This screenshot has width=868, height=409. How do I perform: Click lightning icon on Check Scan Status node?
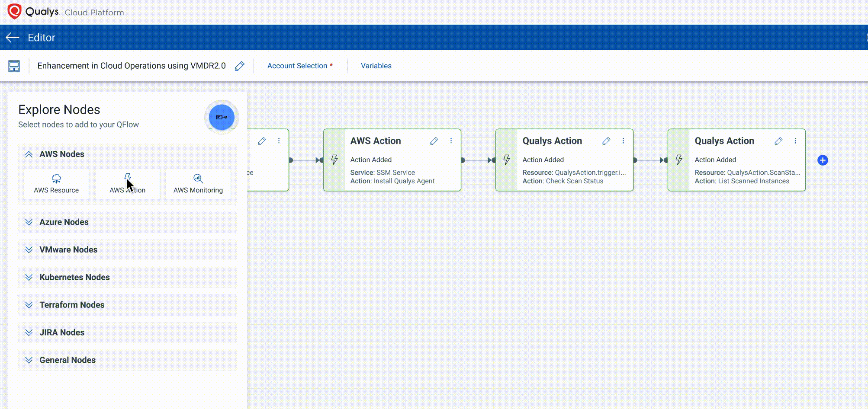point(507,160)
